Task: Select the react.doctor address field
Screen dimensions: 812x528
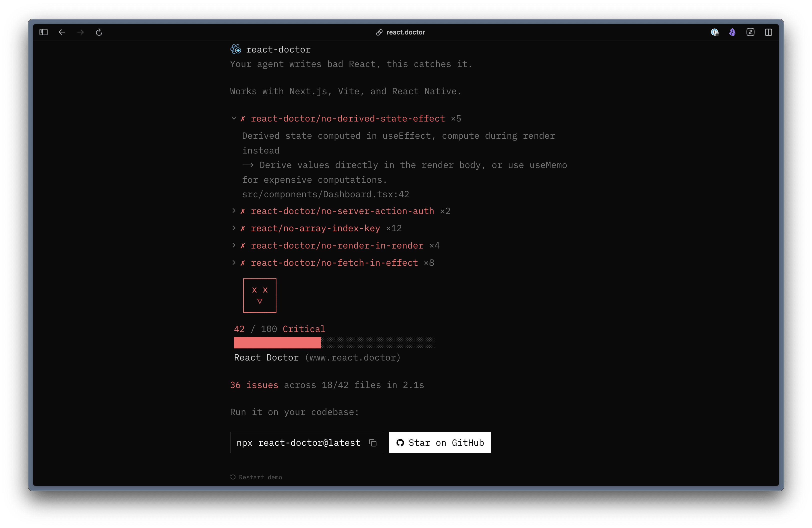Action: [400, 32]
